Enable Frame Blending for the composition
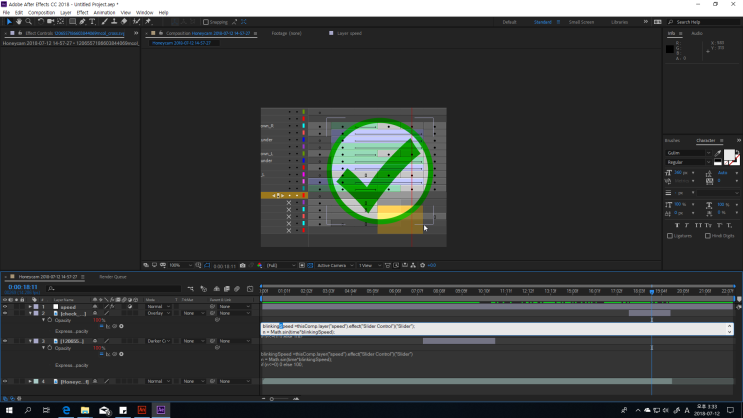This screenshot has width=743, height=418. coord(227,289)
